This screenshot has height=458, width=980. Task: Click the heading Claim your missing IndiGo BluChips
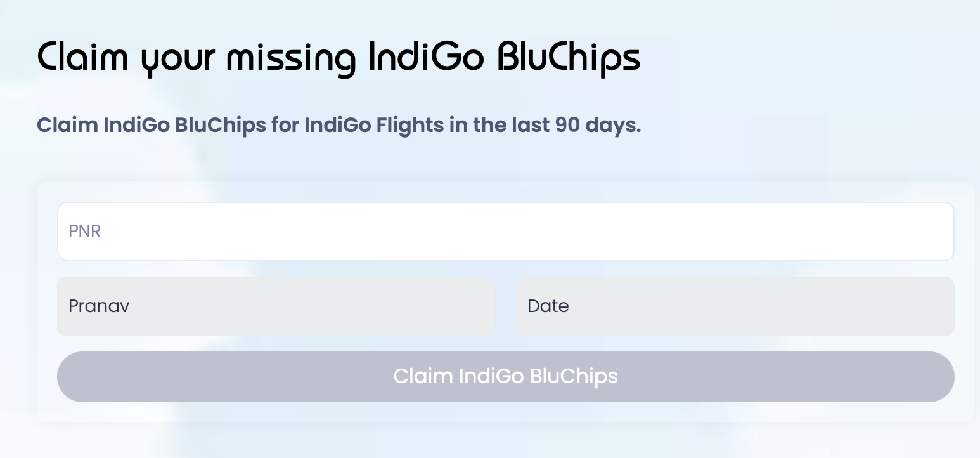click(x=338, y=57)
